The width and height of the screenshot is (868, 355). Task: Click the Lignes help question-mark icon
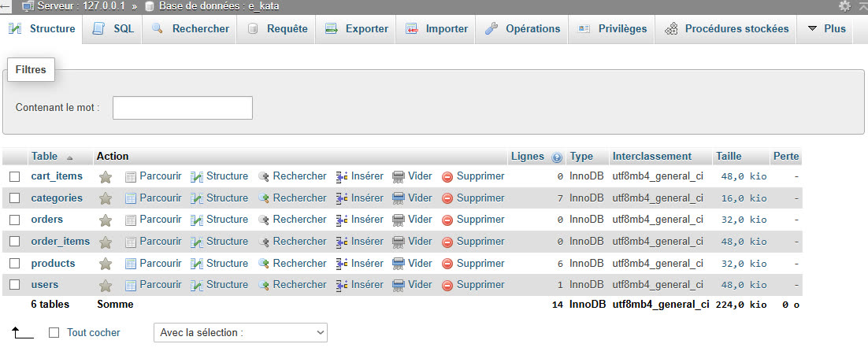tap(557, 157)
